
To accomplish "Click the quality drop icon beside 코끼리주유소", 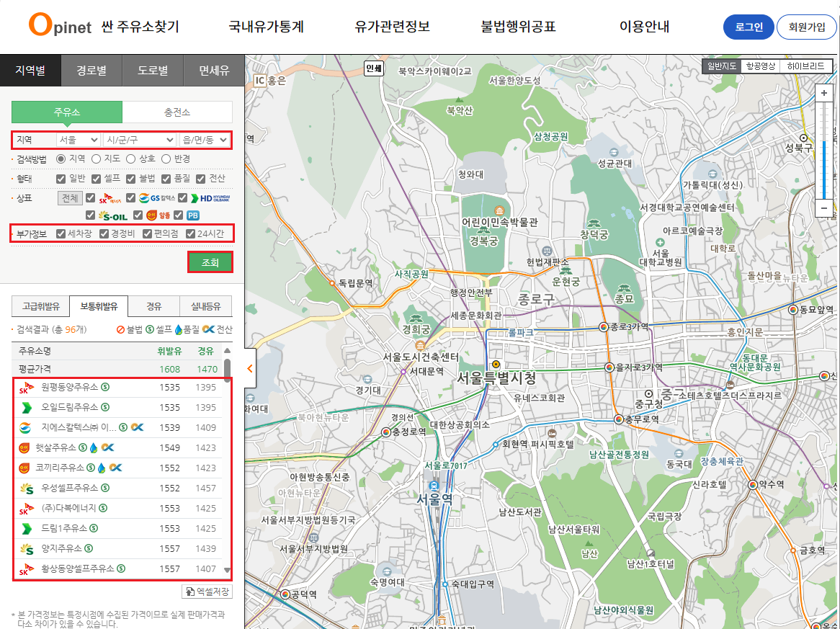I will pos(102,468).
